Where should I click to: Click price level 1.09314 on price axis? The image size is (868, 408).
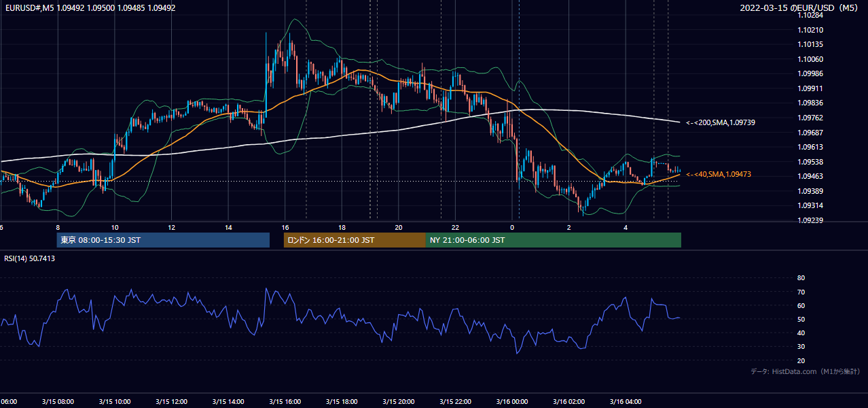click(811, 205)
